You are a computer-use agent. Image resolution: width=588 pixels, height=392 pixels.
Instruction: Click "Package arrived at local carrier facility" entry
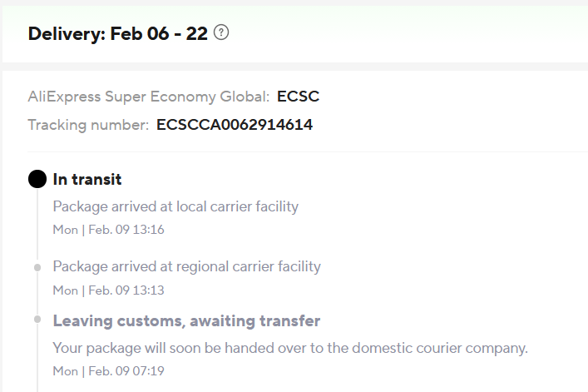click(x=175, y=206)
